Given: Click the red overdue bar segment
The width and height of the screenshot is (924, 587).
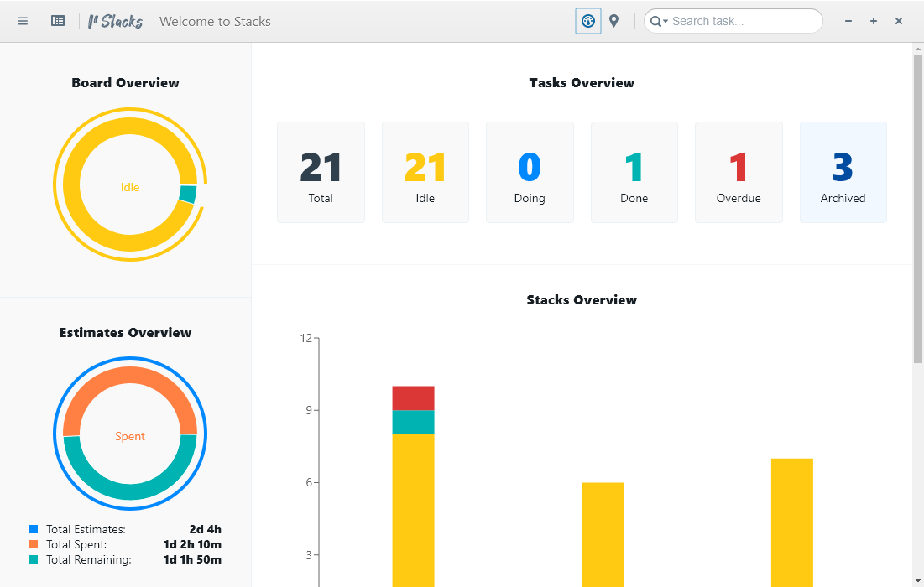Looking at the screenshot, I should tap(413, 398).
